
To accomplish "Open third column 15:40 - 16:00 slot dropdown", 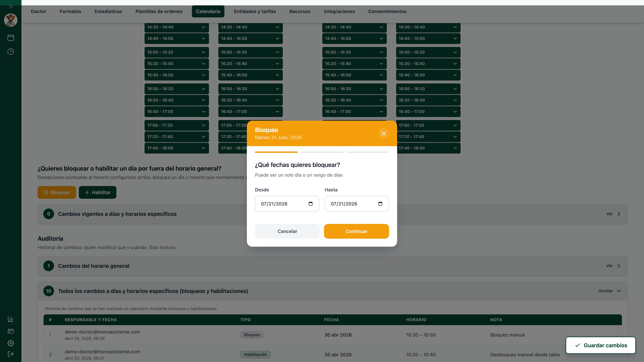I will 354,75.
